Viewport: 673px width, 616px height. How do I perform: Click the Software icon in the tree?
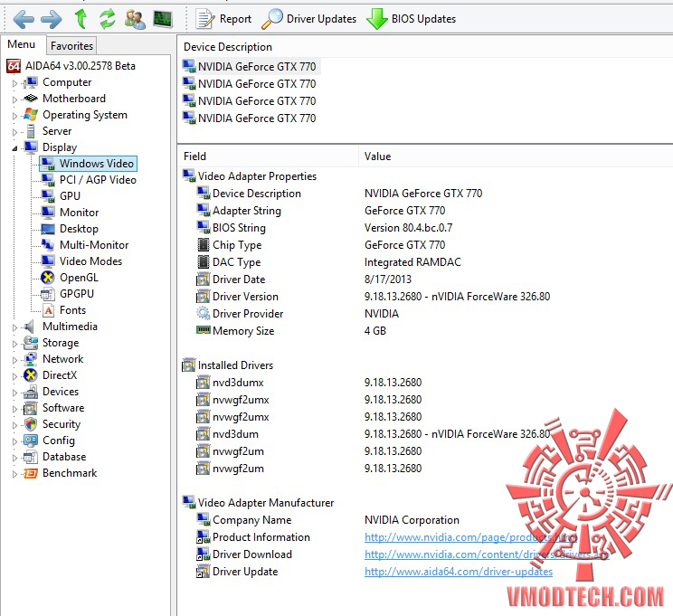click(x=31, y=408)
